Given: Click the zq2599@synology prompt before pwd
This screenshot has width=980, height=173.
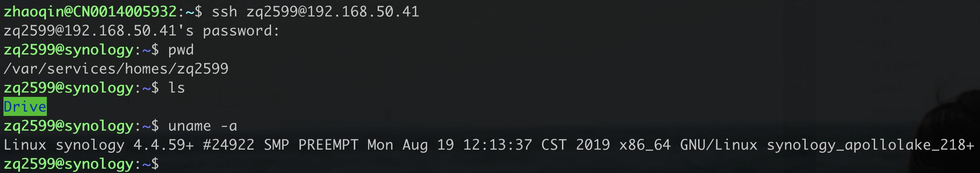Looking at the screenshot, I should (68, 50).
